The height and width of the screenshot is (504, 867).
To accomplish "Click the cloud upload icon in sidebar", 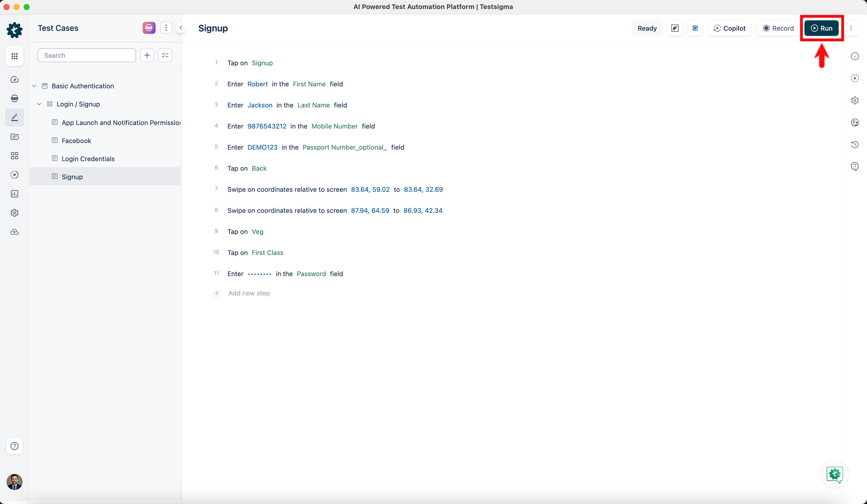I will click(15, 232).
